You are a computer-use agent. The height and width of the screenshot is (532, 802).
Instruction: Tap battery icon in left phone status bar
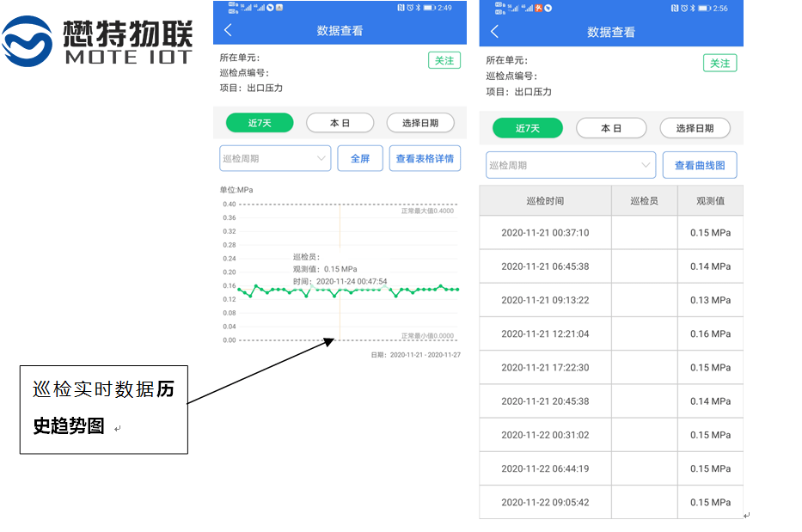429,8
